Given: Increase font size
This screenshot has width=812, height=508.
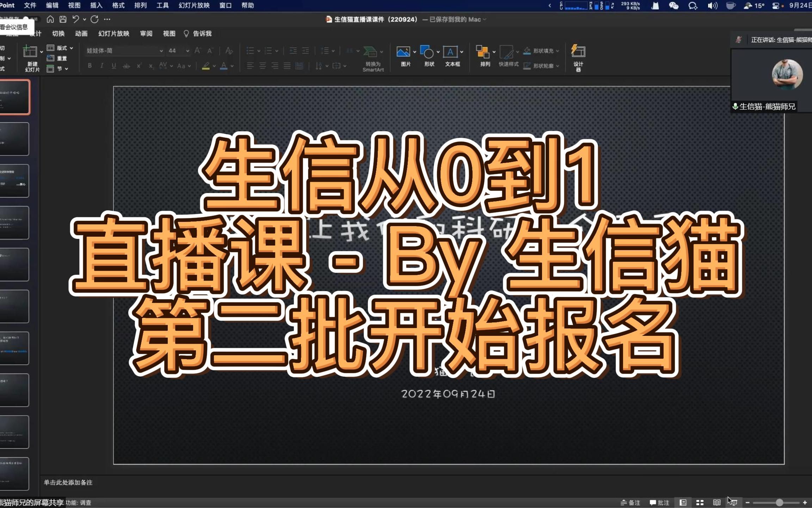Looking at the screenshot, I should point(198,51).
